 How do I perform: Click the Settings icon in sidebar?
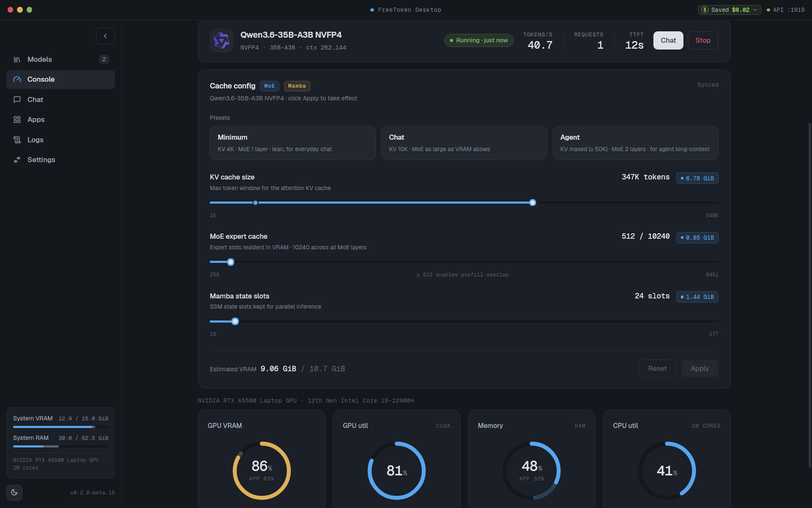tap(17, 160)
